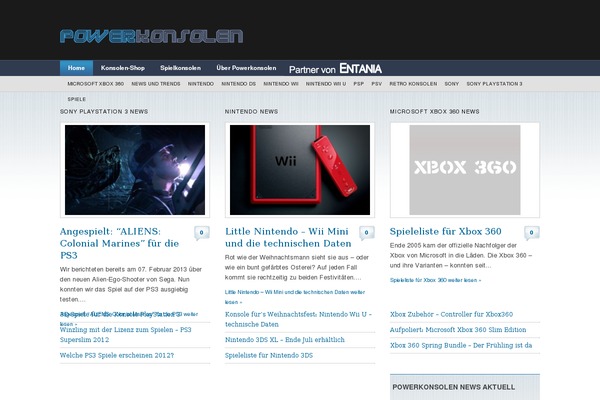Open the Spielkonsolen menu item
Screen dimensions: 600x400
(x=180, y=68)
